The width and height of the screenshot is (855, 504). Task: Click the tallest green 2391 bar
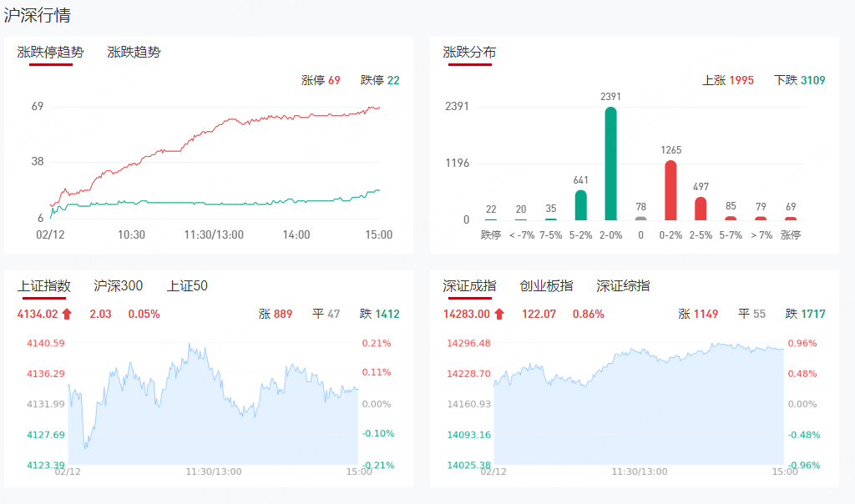[611, 164]
